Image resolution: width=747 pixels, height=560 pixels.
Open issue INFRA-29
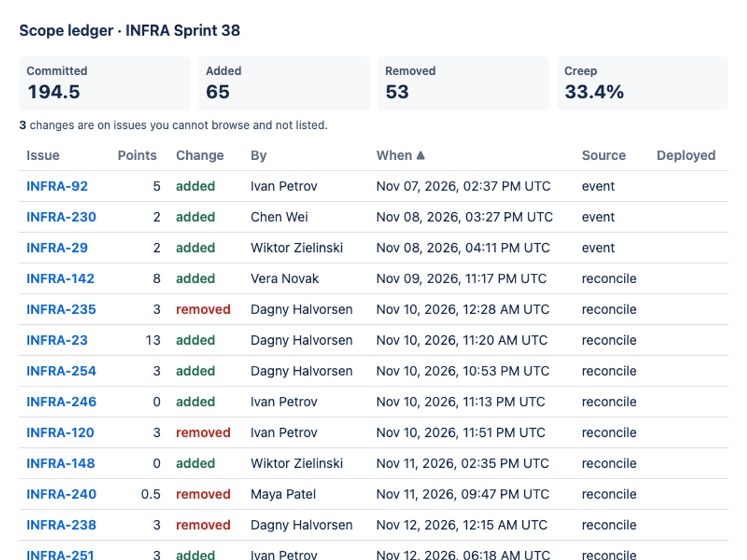(57, 248)
